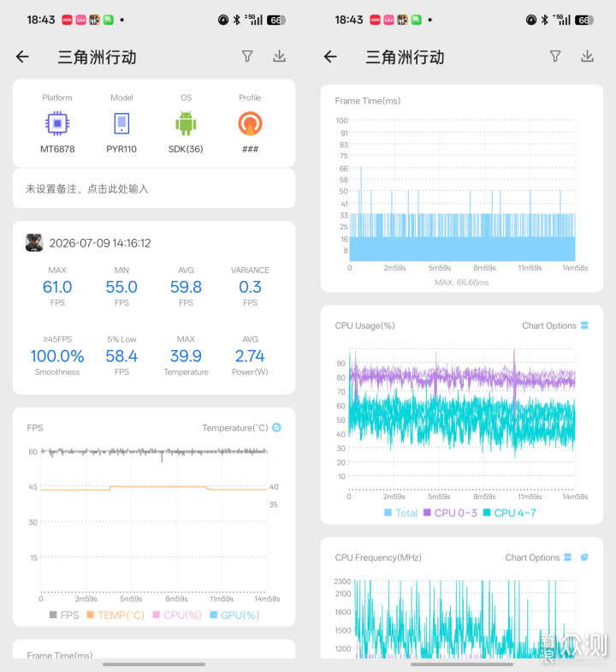The width and height of the screenshot is (616, 672).
Task: Tap the MT6878 platform chip icon
Action: pos(57,123)
